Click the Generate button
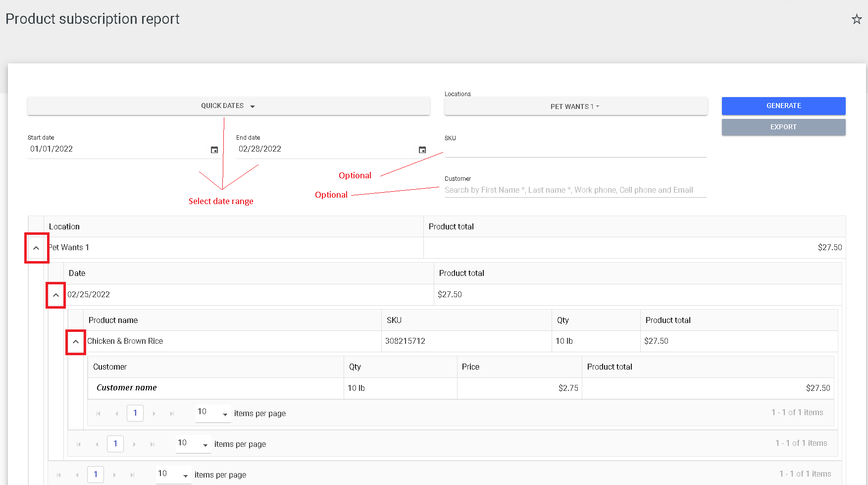The width and height of the screenshot is (868, 485). tap(783, 106)
